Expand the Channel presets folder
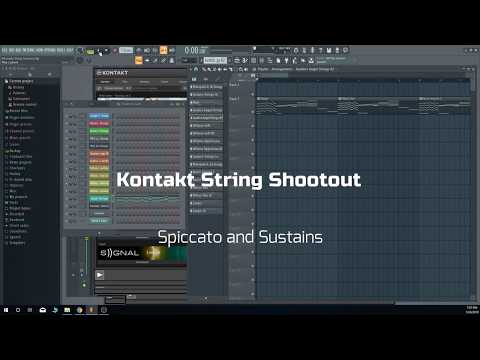Image resolution: width=480 pixels, height=360 pixels. (21, 131)
